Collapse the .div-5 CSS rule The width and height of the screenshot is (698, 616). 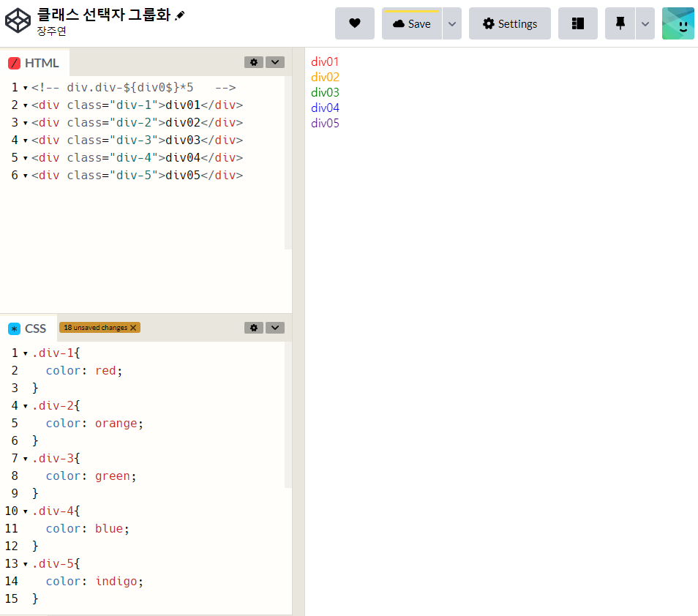(x=26, y=564)
